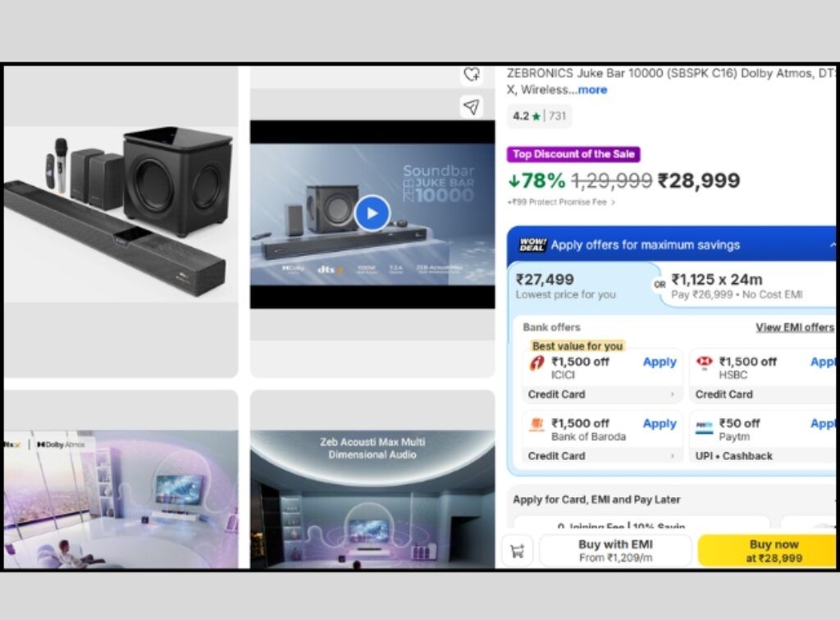Click the 78% discount figure

tap(536, 181)
